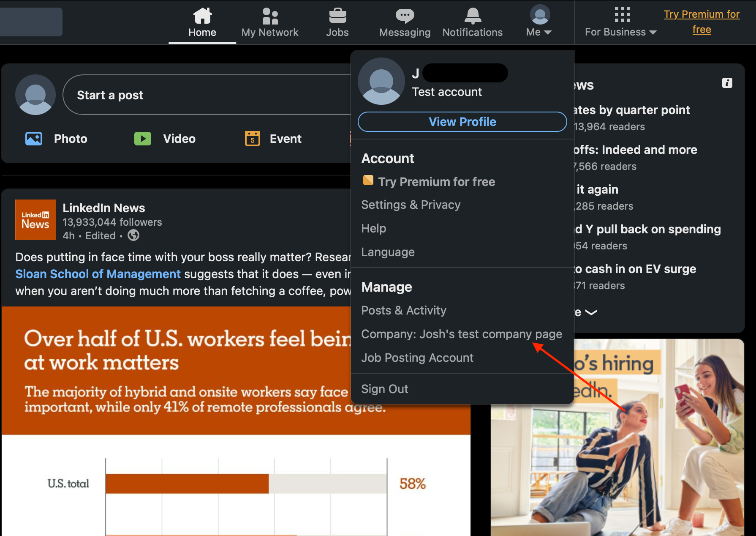756x536 pixels.
Task: Click the View Profile button
Action: 462,122
